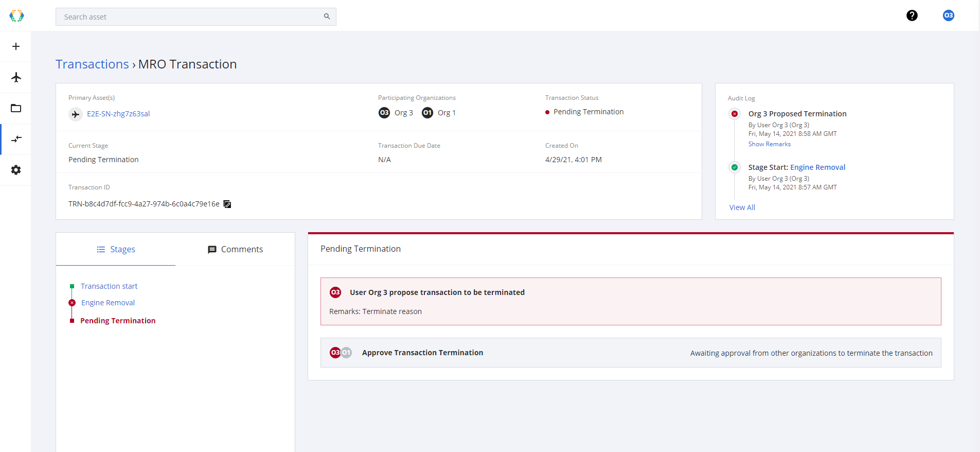
Task: Select the Pending Termination stage in list
Action: [x=118, y=321]
